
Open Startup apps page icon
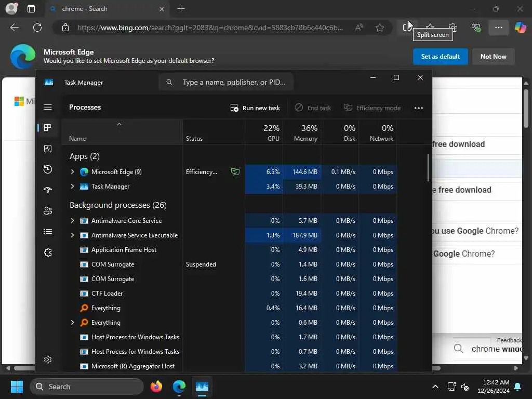pyautogui.click(x=48, y=190)
